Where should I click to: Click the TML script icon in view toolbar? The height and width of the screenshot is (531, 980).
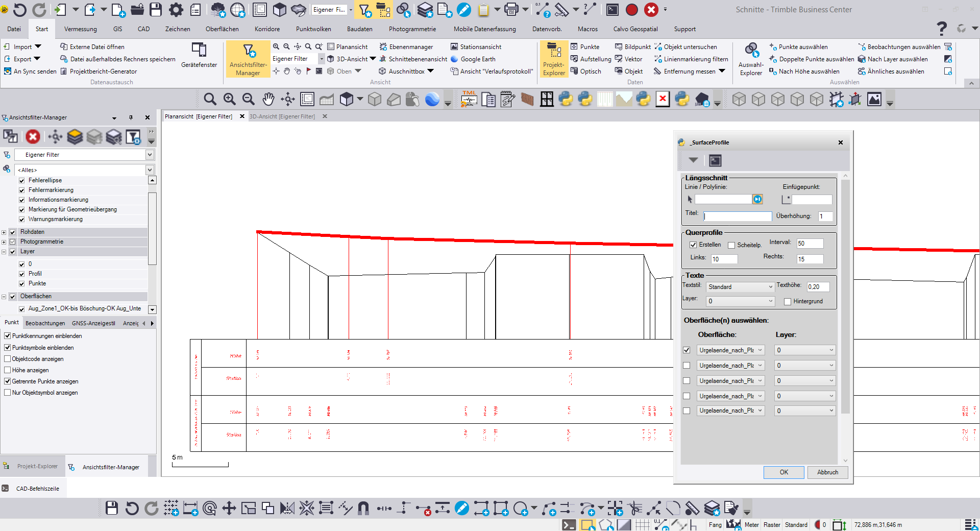[469, 99]
